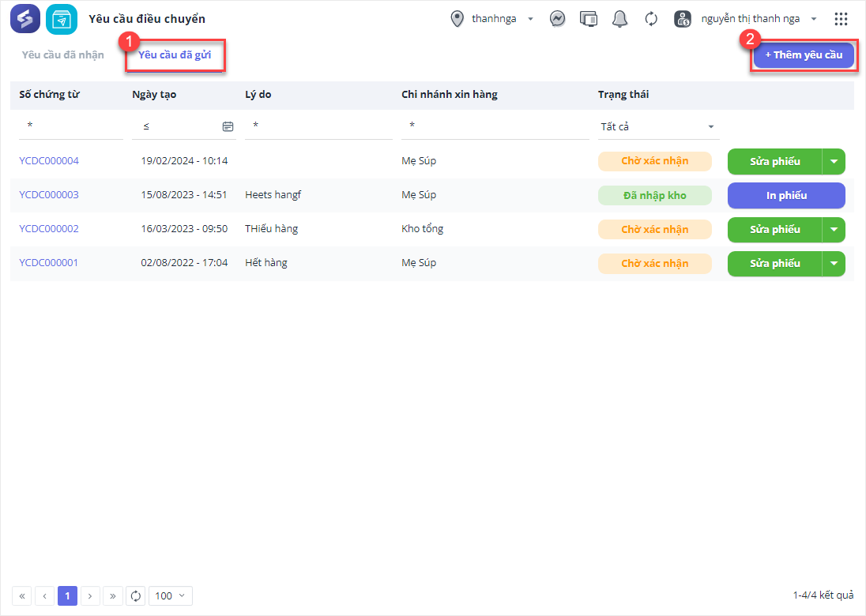Click Sửa phiếu for YCDC000002
This screenshot has height=616, width=866.
click(x=775, y=230)
